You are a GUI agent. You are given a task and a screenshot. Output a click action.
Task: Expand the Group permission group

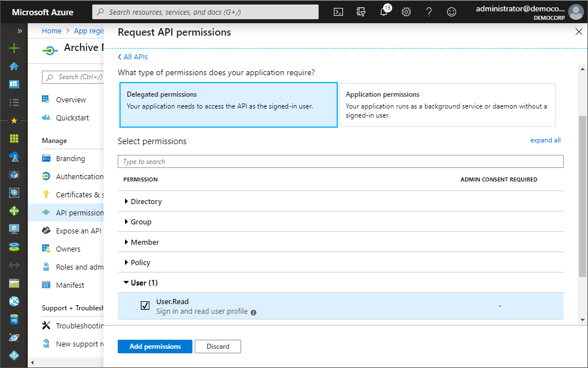click(x=141, y=222)
